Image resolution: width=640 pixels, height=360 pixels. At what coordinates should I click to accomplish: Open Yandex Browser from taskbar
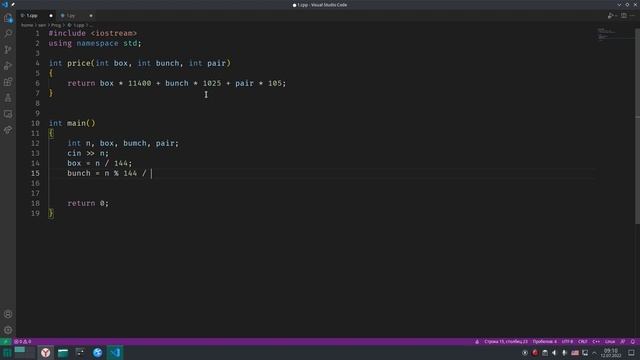point(45,353)
